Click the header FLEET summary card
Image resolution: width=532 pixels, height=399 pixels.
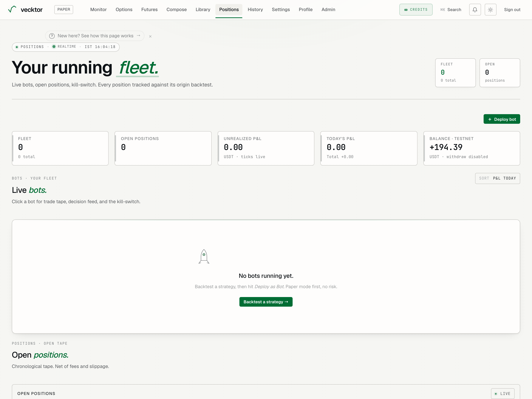pos(455,73)
